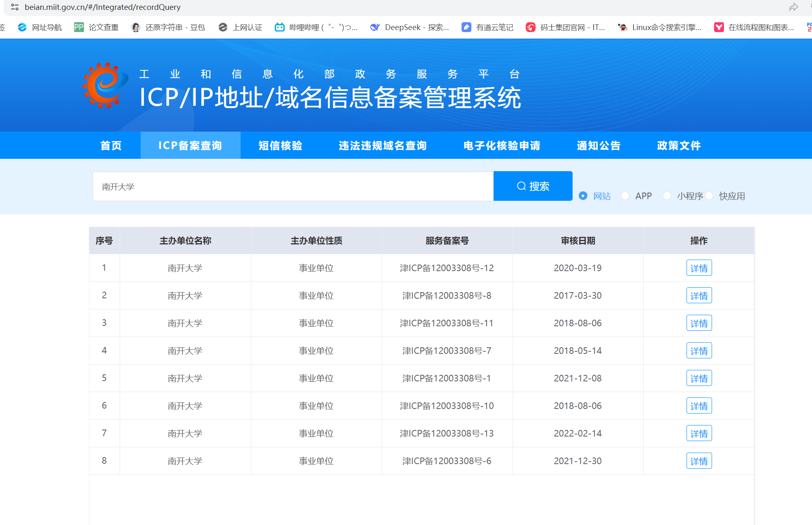Open the 豆包 还原字符串 bookmark
The width and height of the screenshot is (812, 525).
[168, 27]
